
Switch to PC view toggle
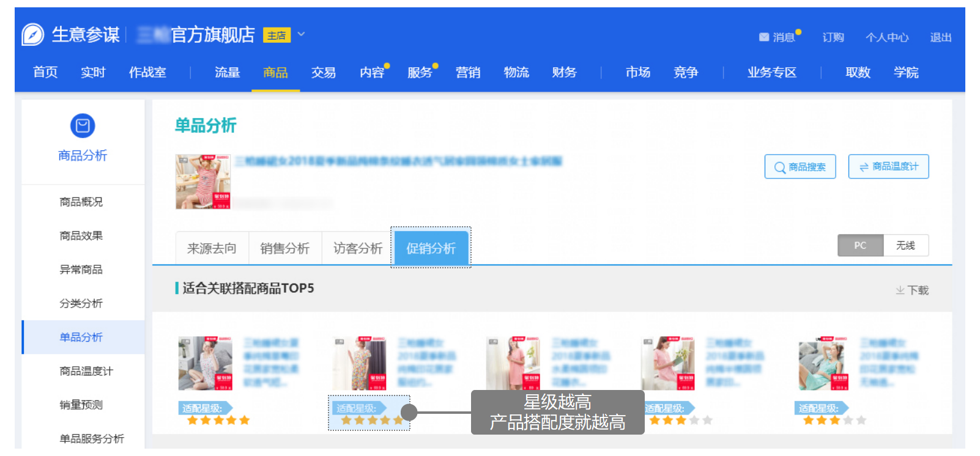[860, 246]
